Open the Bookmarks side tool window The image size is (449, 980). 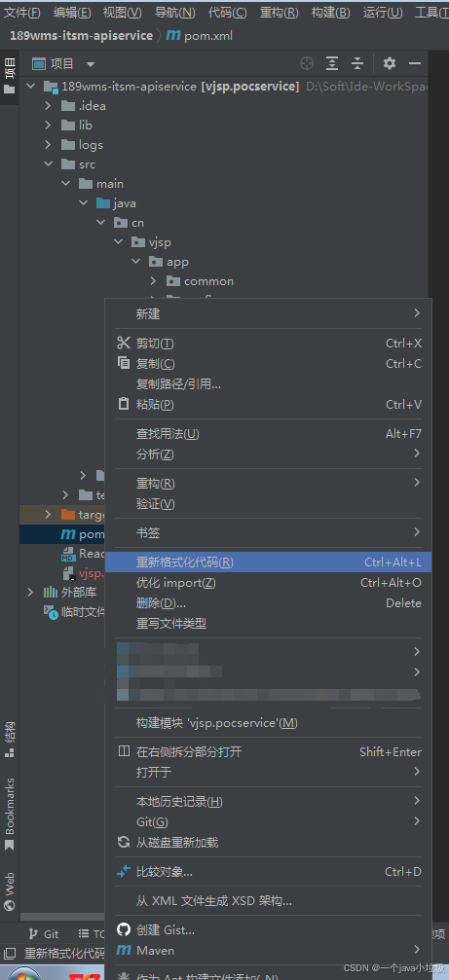click(10, 814)
